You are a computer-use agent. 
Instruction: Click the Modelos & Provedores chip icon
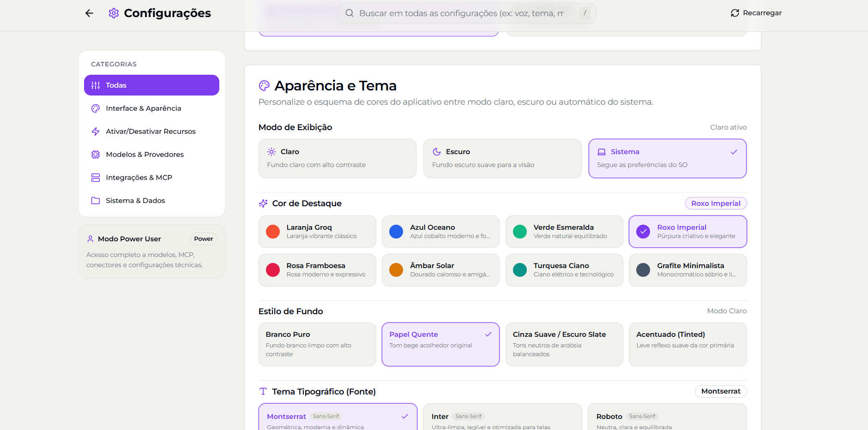[x=96, y=155]
